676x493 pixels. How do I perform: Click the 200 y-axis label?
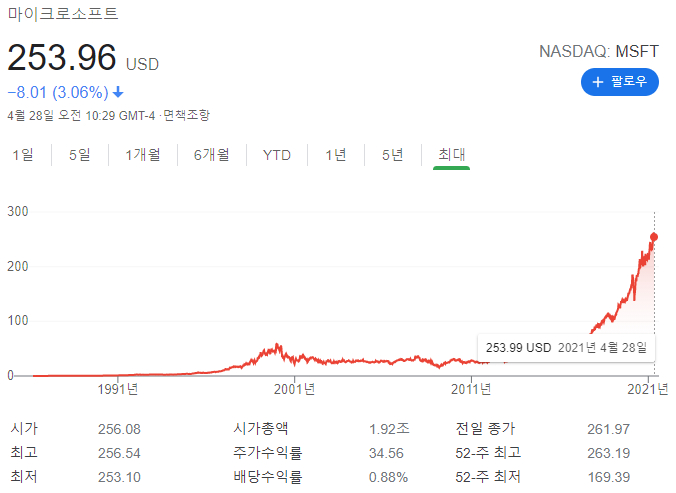tap(18, 266)
